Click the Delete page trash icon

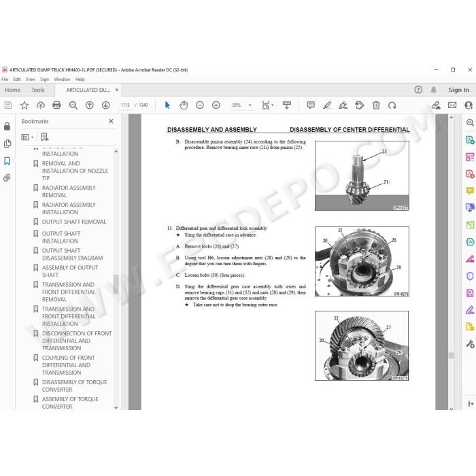tap(376, 105)
